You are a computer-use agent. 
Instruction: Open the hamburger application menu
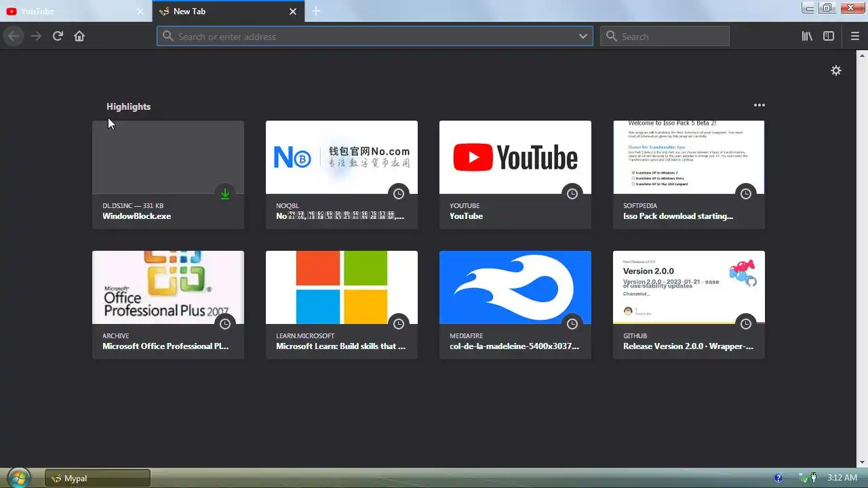tap(855, 36)
